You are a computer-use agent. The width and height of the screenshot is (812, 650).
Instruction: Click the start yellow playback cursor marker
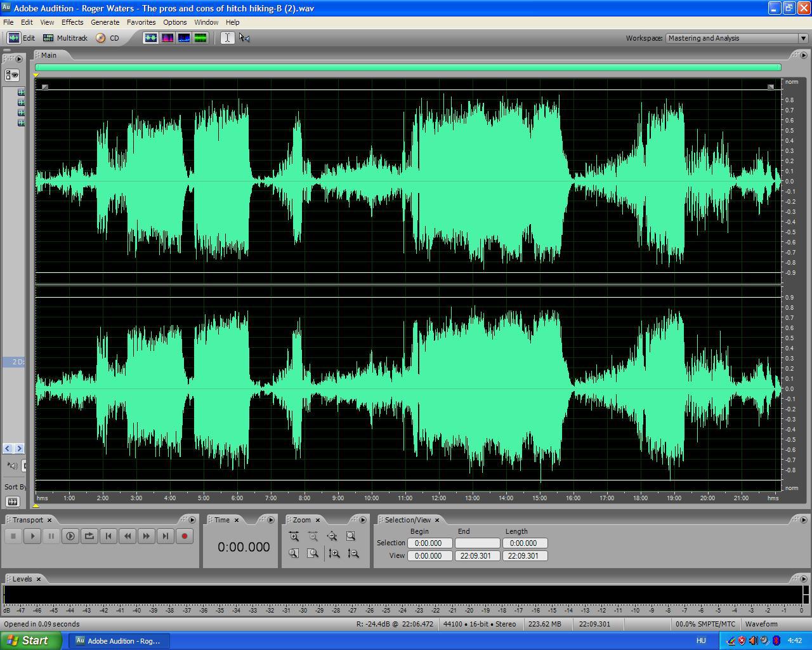click(36, 76)
